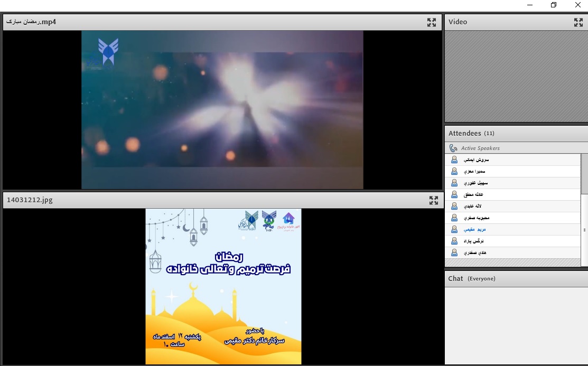Maximize the Video pod to full screen

pos(578,22)
